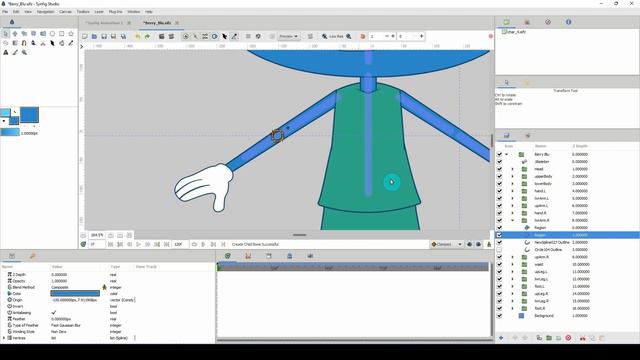
Task: Click the Raise layer arrow icon
Action: tap(515, 338)
